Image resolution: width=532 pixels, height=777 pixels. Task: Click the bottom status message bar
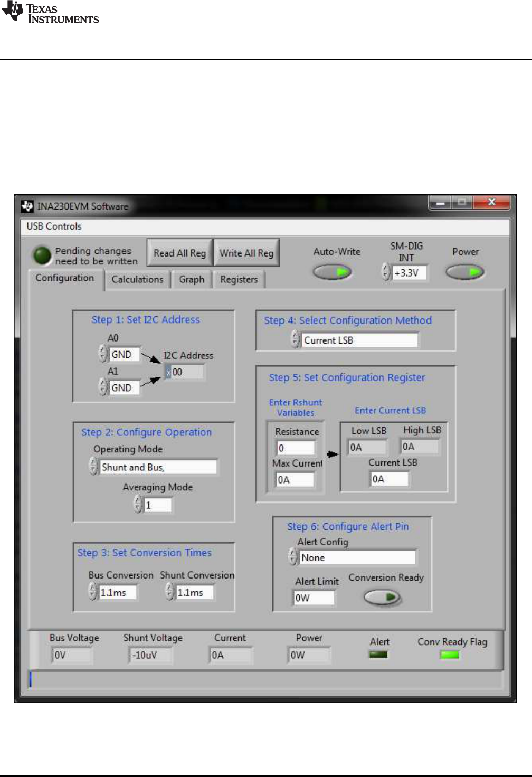click(x=265, y=679)
